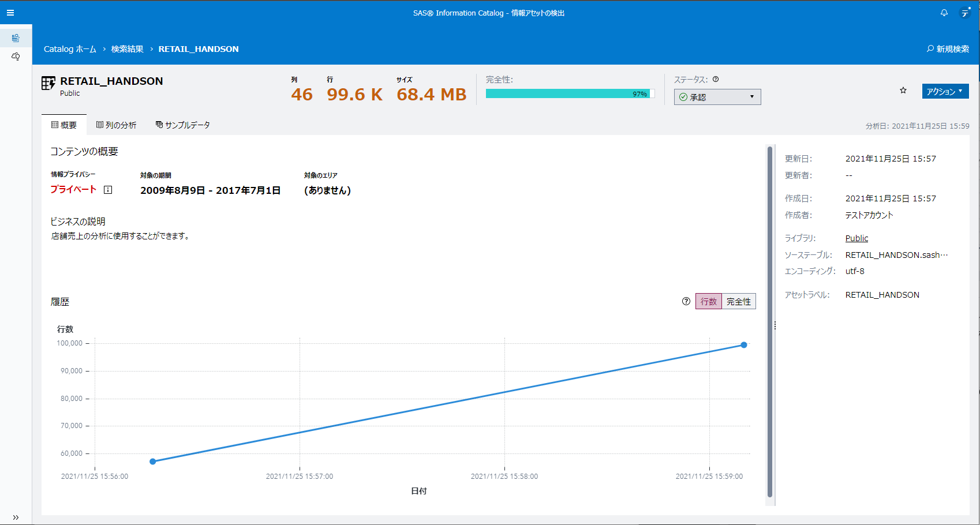Viewport: 980px width, 525px height.
Task: Click the asset label RETAIL_HANDSON value
Action: point(882,295)
